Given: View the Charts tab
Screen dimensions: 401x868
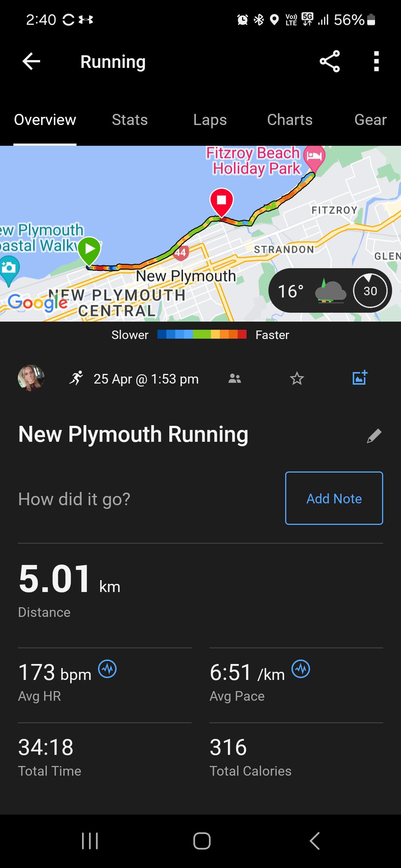Looking at the screenshot, I should [x=290, y=120].
